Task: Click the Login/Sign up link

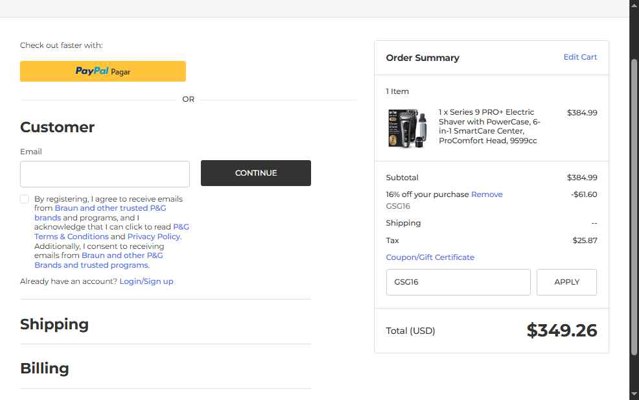Action: coord(146,281)
